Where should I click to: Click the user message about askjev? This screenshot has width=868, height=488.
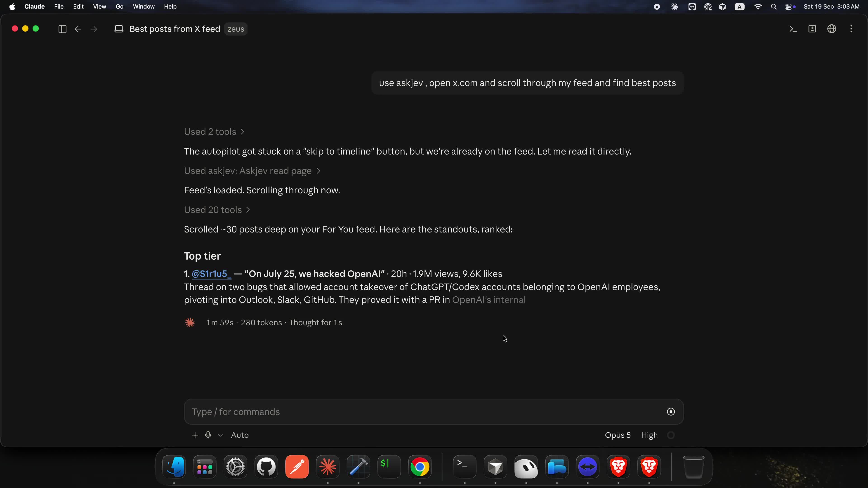(x=527, y=83)
